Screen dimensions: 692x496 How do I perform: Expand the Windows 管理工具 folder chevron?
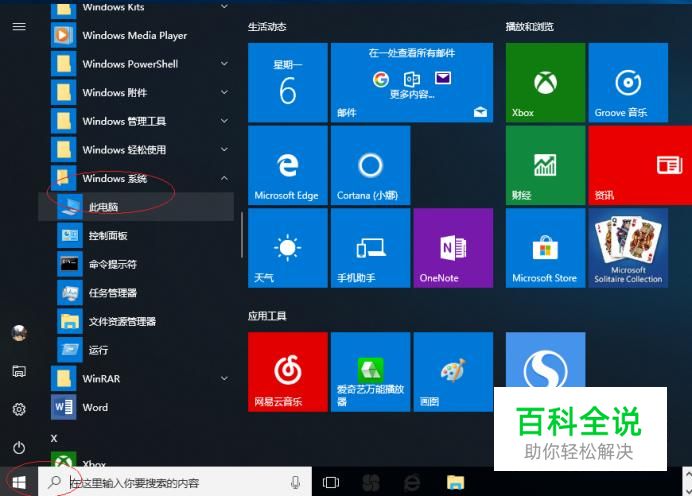click(224, 120)
